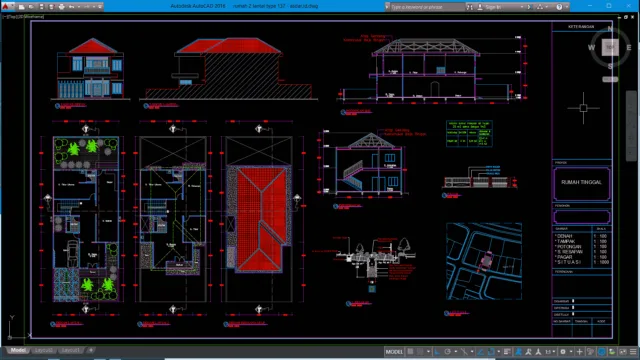Open the Snap mode settings dropdown arrow
The width and height of the screenshot is (640, 360).
click(428, 351)
